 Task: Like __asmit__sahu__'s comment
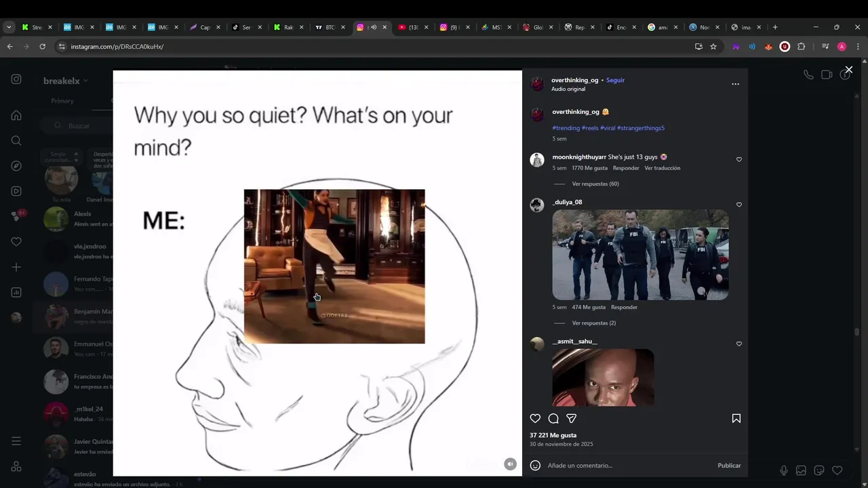point(739,344)
